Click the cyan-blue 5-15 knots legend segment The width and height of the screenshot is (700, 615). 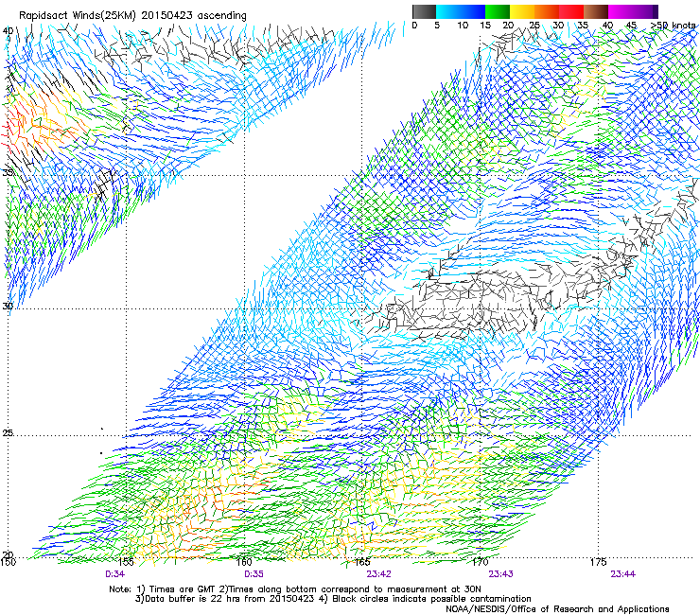tap(461, 11)
